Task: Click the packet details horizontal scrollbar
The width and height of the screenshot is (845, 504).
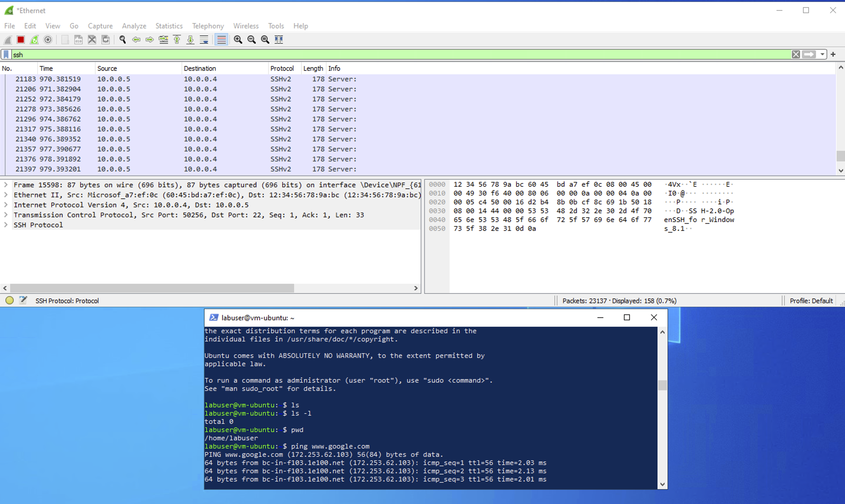Action: click(152, 288)
